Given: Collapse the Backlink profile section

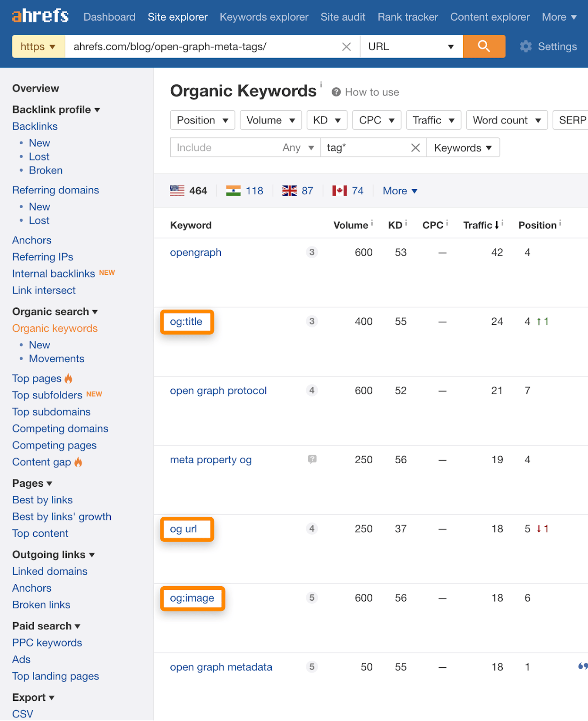Looking at the screenshot, I should [x=56, y=110].
